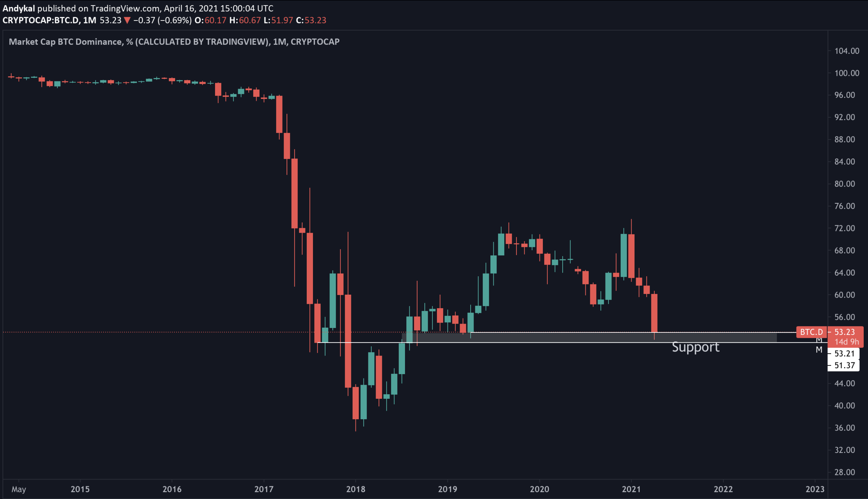868x499 pixels.
Task: Click the 2018 label on time axis
Action: (356, 489)
